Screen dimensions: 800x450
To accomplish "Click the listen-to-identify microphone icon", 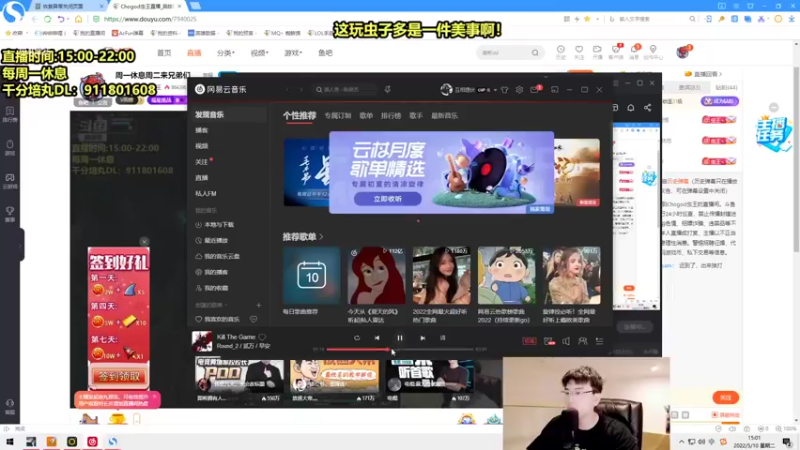I will (388, 89).
